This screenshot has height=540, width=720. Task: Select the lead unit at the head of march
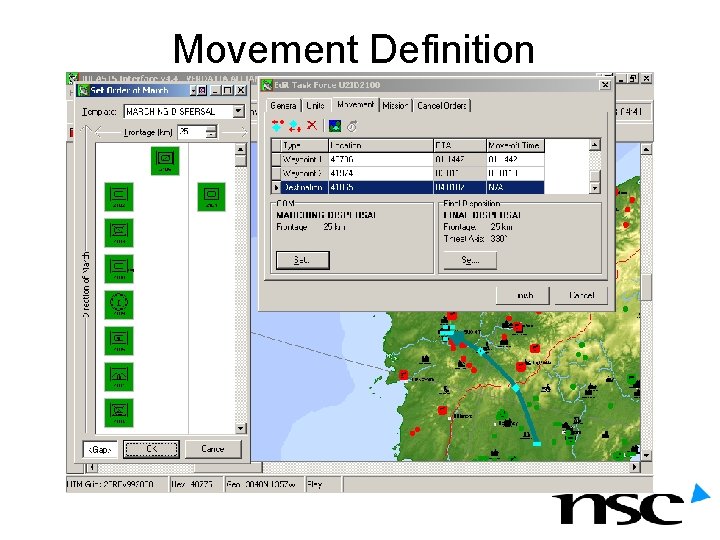[x=165, y=161]
